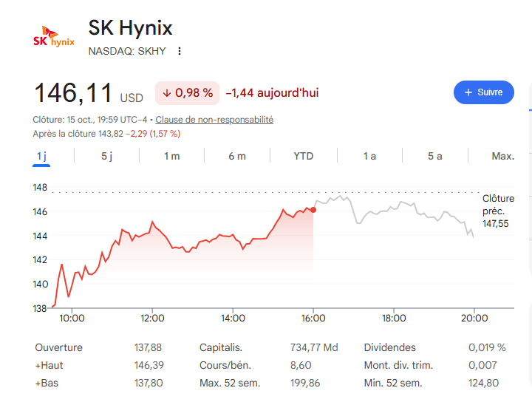Switch chart to the 1 m range
This screenshot has height=402, width=532.
point(171,157)
